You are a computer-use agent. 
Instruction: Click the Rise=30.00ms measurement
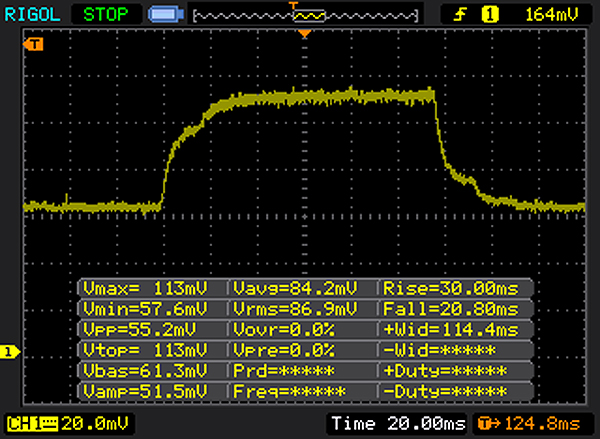click(x=451, y=288)
